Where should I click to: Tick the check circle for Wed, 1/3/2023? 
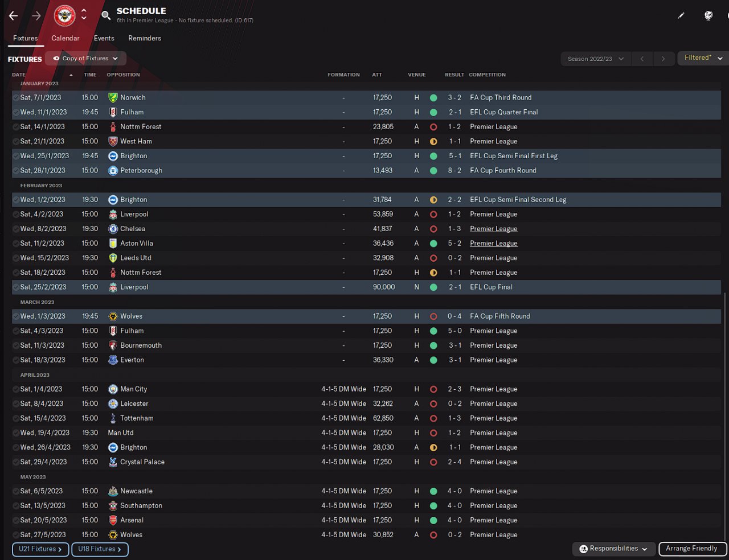(16, 316)
